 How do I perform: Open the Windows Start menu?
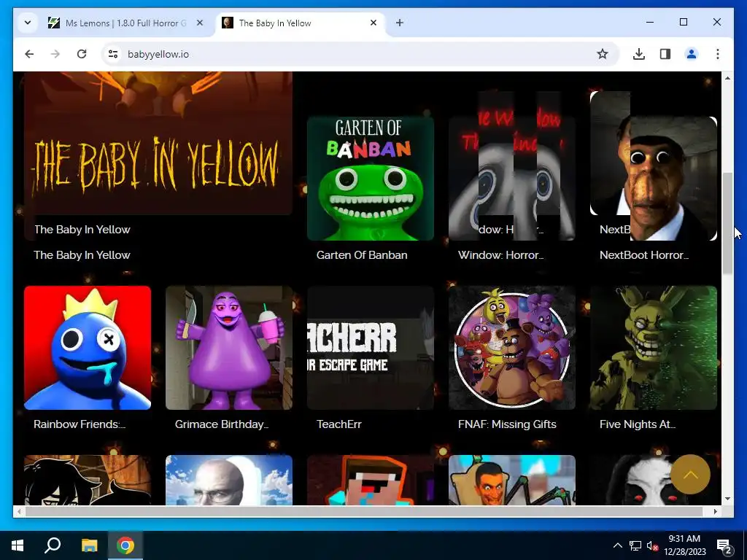pos(18,545)
